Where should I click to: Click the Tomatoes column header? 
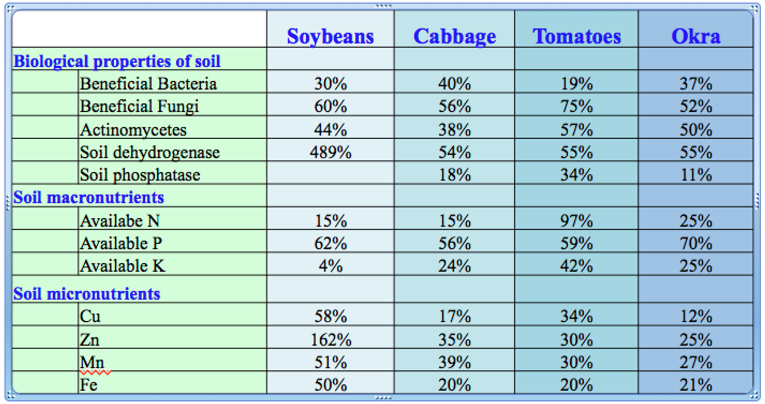(x=577, y=37)
